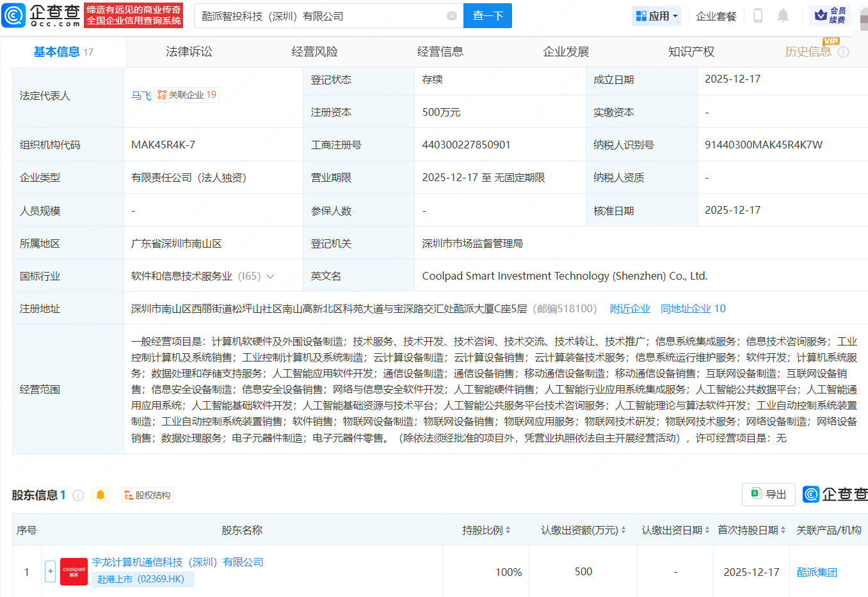Export shareholder data with 导出 button

pos(768,495)
